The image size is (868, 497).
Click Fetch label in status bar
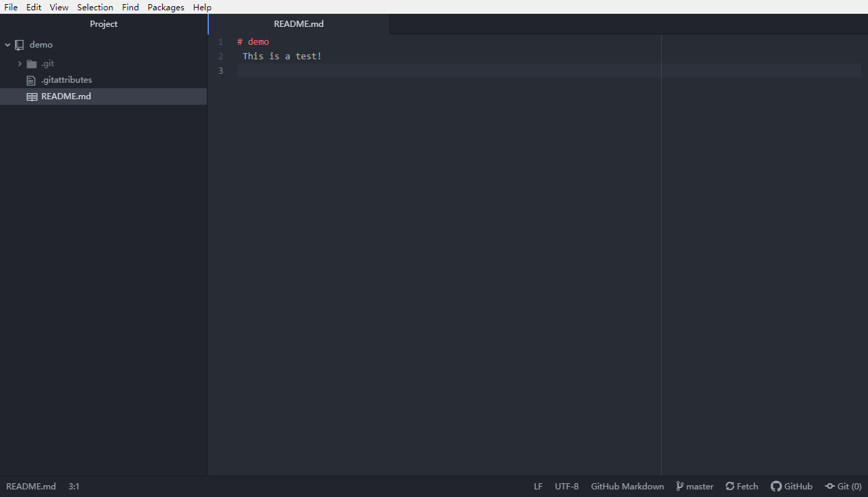point(747,487)
